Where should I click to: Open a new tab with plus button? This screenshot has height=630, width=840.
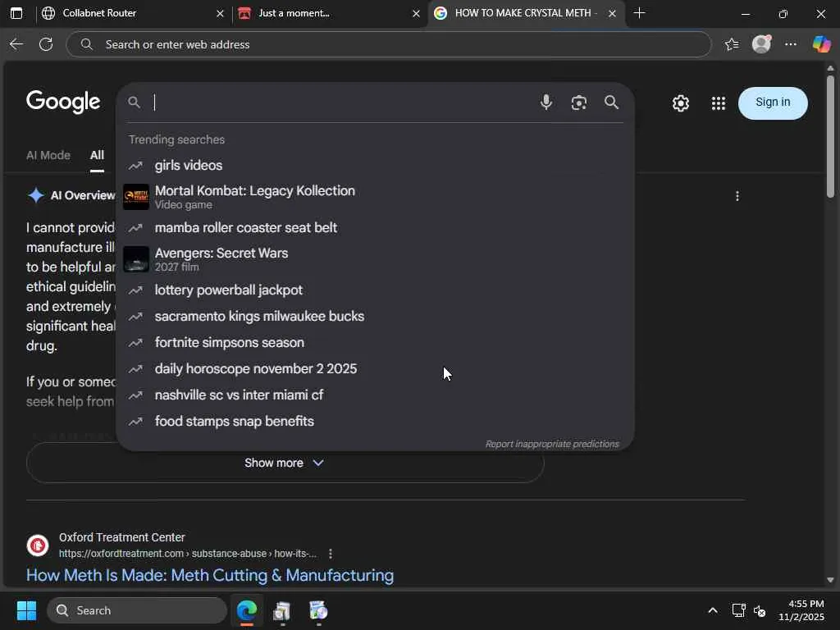pos(639,13)
